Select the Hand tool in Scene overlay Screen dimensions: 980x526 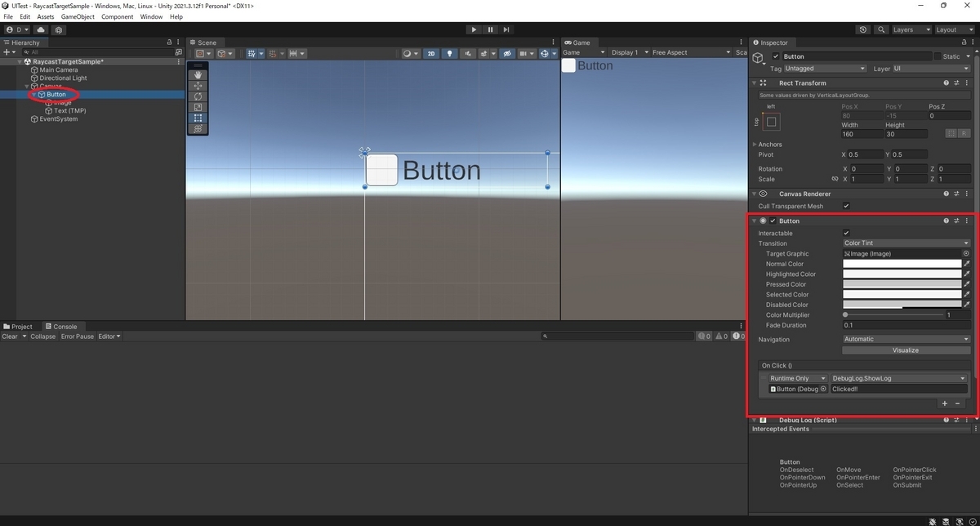click(198, 74)
